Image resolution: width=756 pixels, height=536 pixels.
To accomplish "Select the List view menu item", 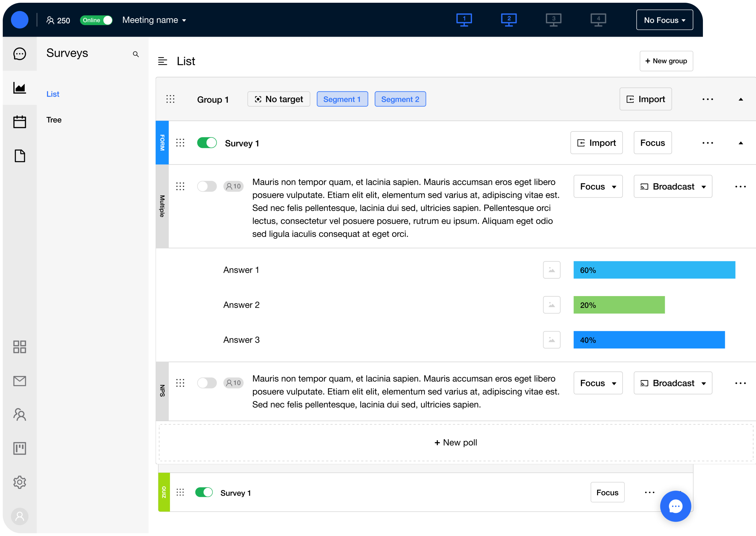I will 53,93.
